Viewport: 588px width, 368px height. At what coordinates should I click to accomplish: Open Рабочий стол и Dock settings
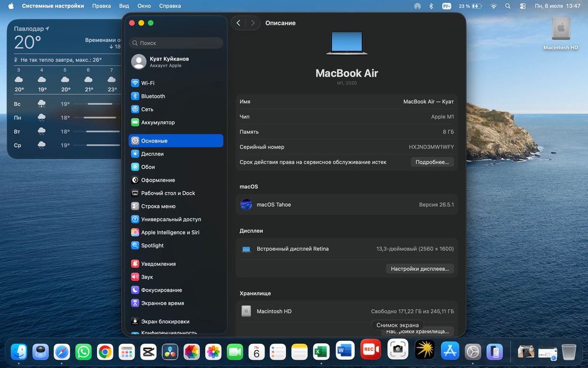pos(176,193)
